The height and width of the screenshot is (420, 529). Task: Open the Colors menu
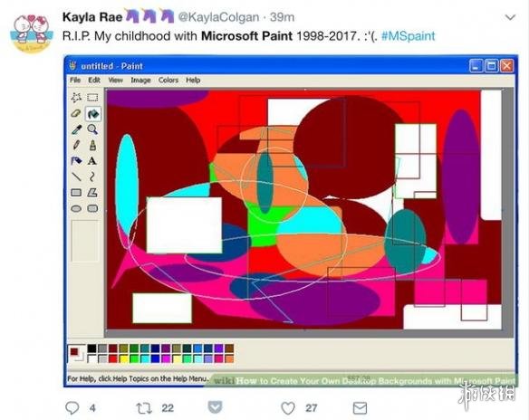coord(168,81)
